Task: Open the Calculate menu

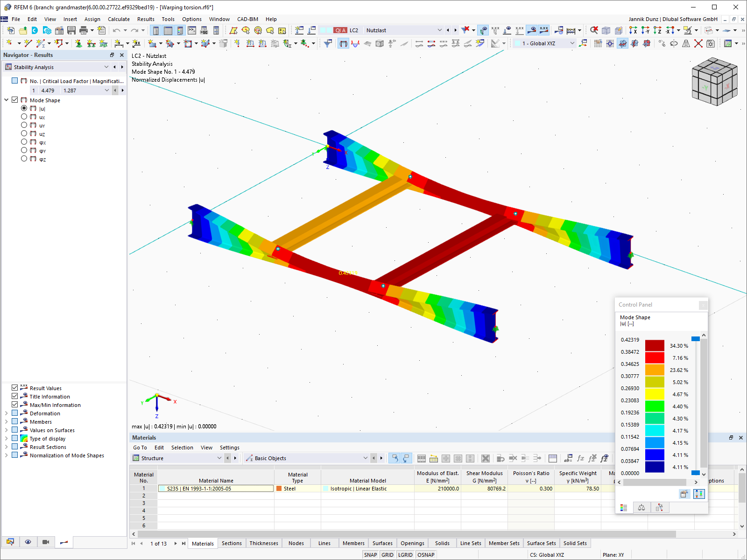Action: point(119,19)
